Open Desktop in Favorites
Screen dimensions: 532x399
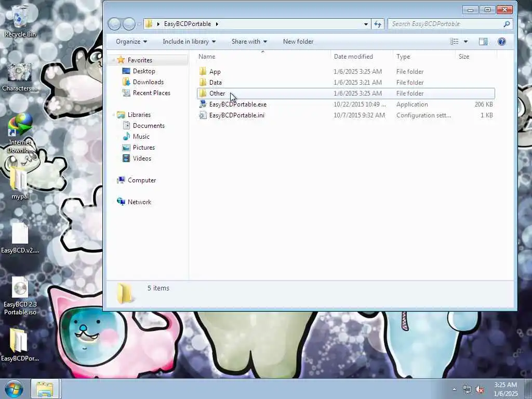144,71
